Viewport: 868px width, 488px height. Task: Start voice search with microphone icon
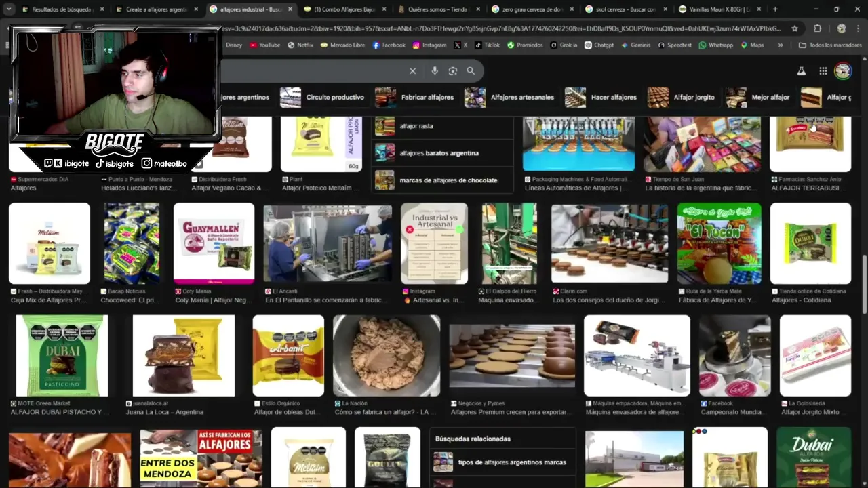[x=435, y=71]
